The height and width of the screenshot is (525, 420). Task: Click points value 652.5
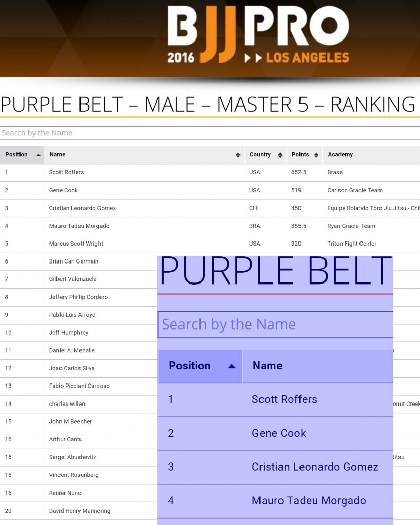[299, 172]
